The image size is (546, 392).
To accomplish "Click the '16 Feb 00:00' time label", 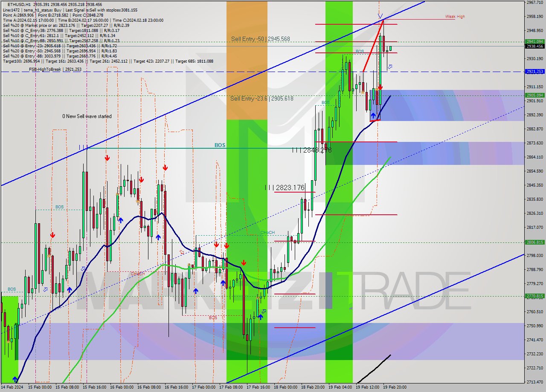I will (x=122, y=387).
